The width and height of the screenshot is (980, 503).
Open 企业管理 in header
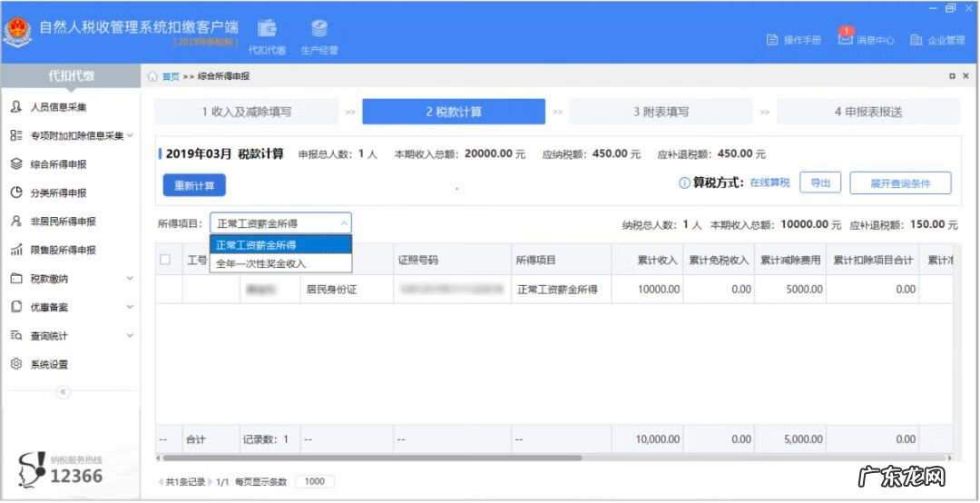(x=937, y=40)
